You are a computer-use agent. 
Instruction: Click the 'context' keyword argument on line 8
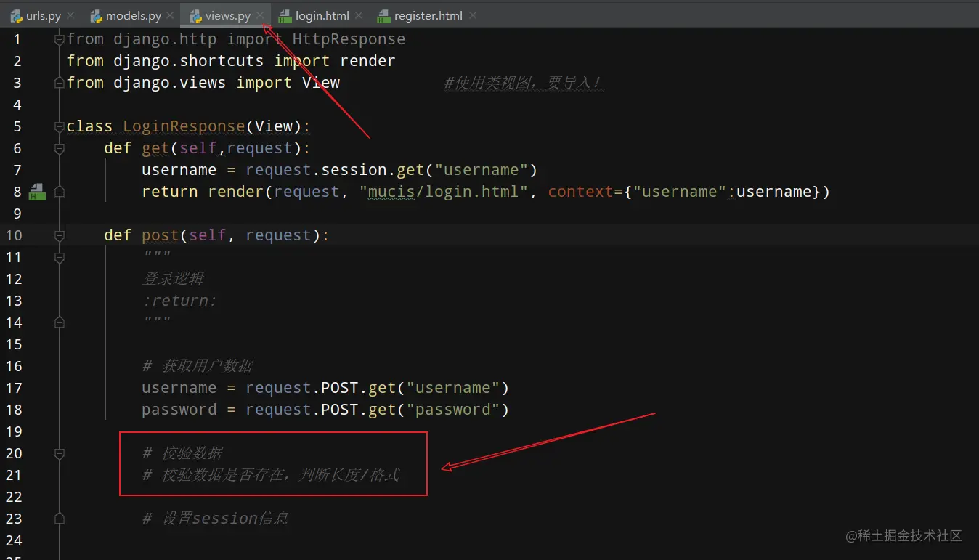[580, 192]
